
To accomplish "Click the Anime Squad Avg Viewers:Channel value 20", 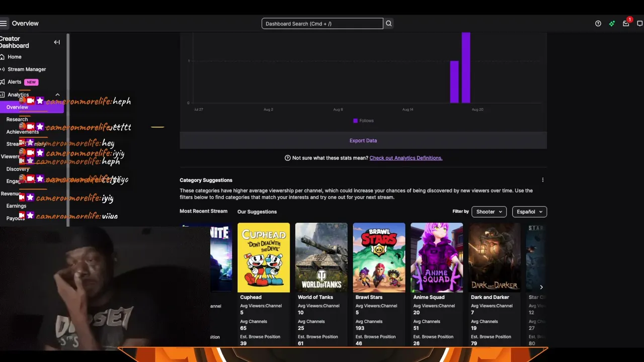I will click(417, 312).
